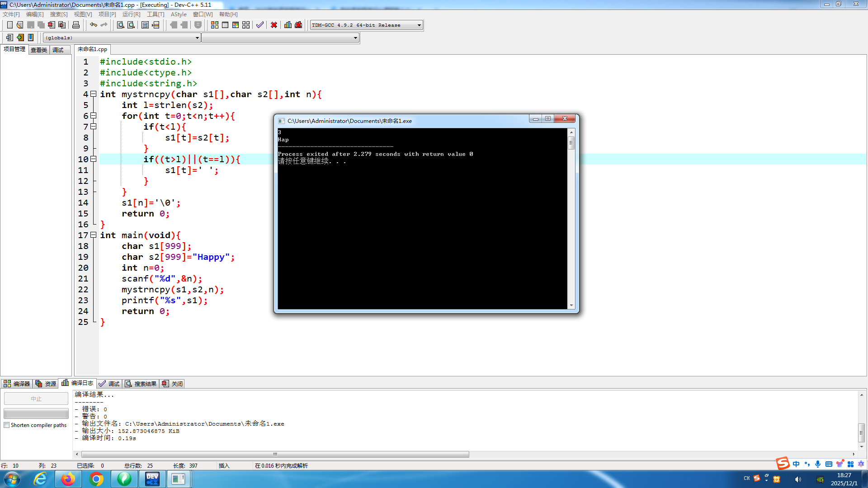Switch to the 查看类 side panel tab

(39, 50)
